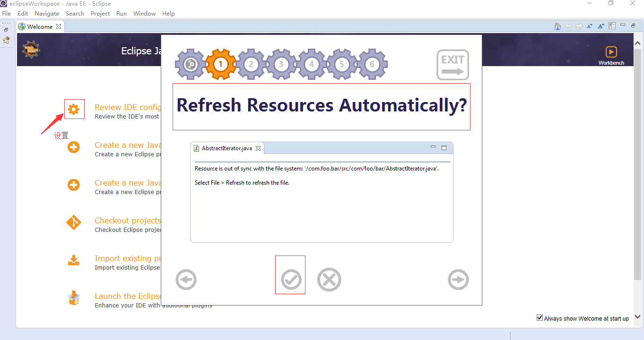Image resolution: width=644 pixels, height=340 pixels.
Task: Click the EXIT button in the dialog
Action: [x=453, y=65]
